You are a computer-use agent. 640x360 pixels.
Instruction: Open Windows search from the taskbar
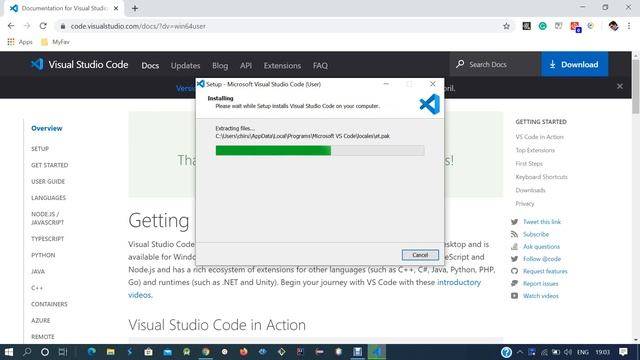click(x=27, y=352)
